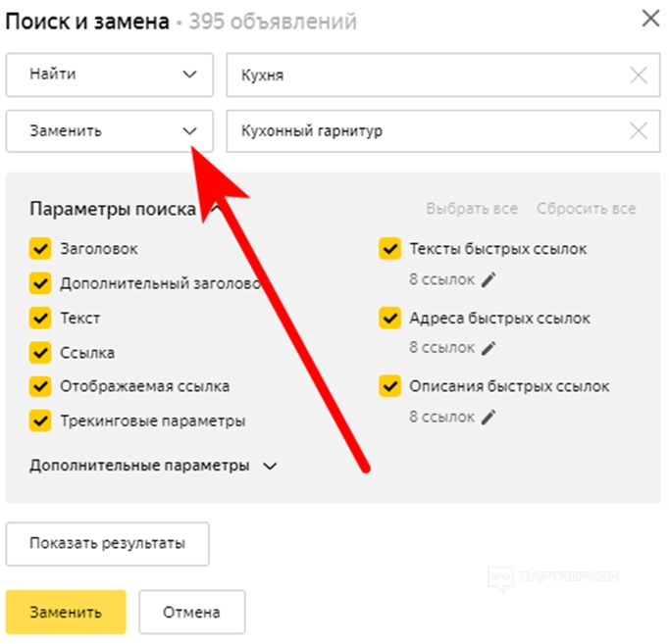
Task: Clear the Кухонный гарнитур replacement field
Action: coord(638,130)
